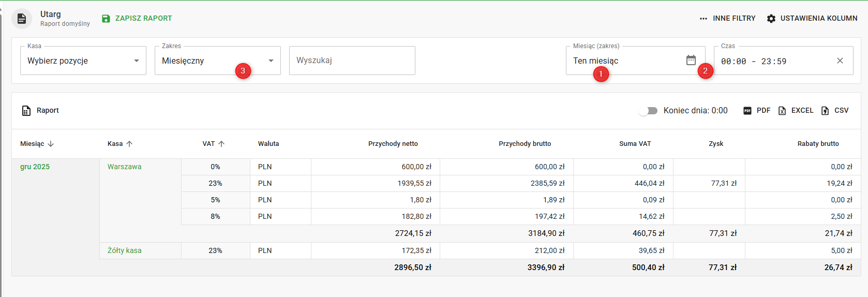Clear the time range with X icon
Screen dimensions: 868x297
point(840,61)
